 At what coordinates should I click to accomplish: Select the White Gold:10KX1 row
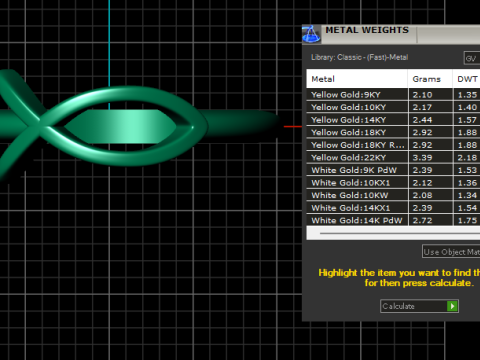tap(393, 183)
